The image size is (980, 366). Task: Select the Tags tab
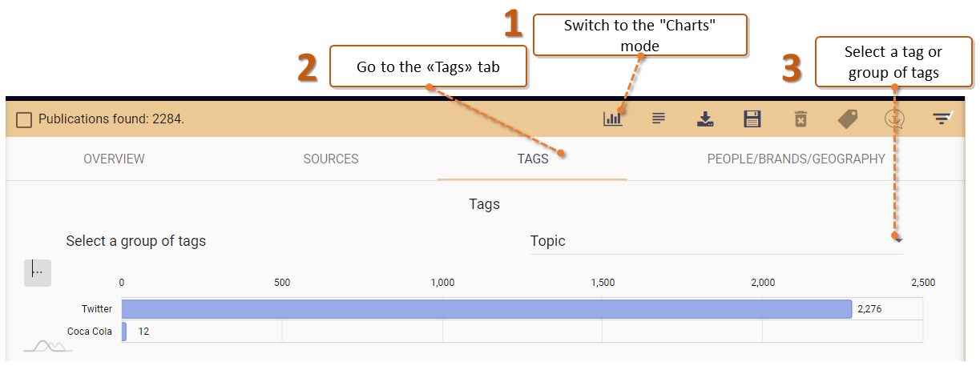pos(533,159)
